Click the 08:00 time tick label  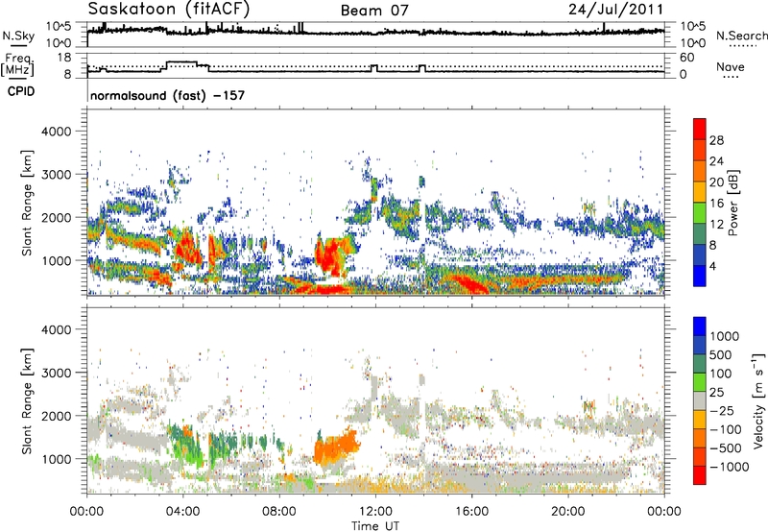click(279, 512)
